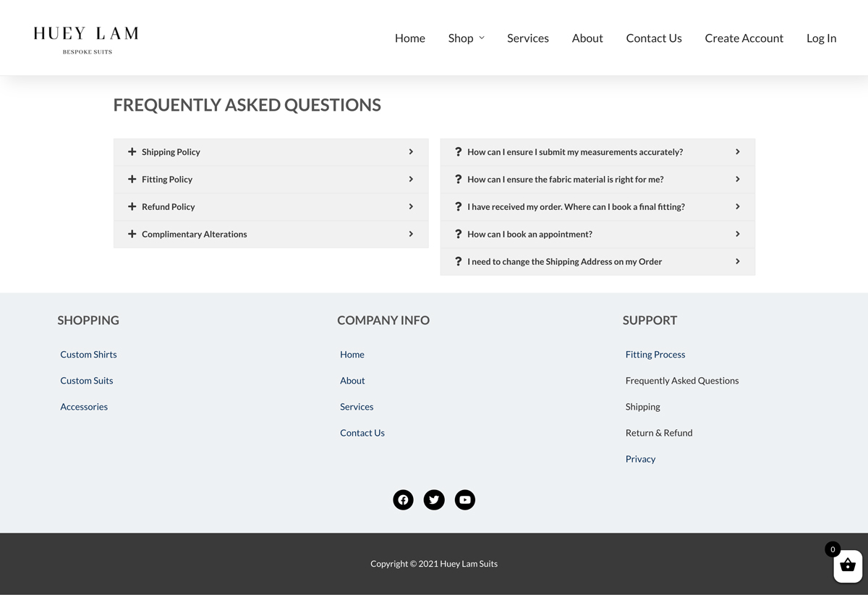The height and width of the screenshot is (595, 868).
Task: Open the Twitter social icon
Action: coord(434,499)
